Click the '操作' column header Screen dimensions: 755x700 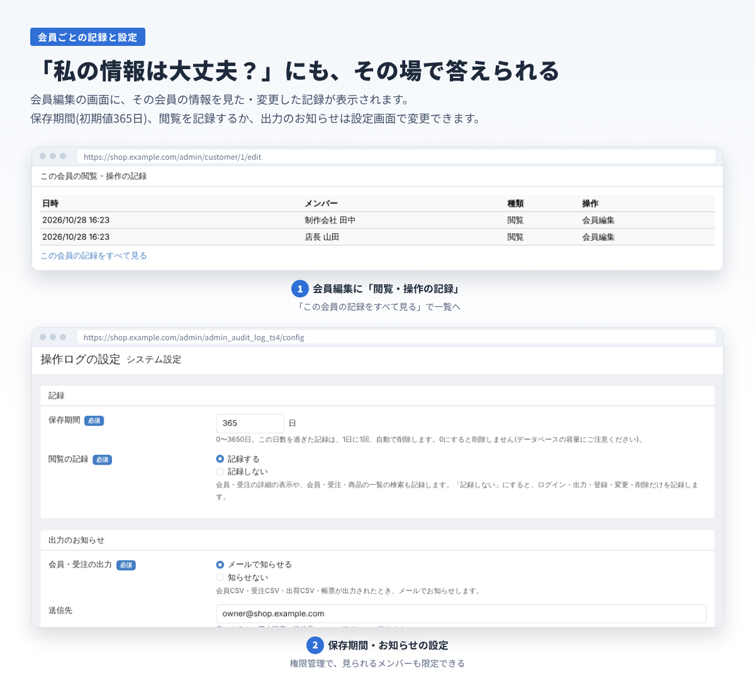(x=590, y=204)
